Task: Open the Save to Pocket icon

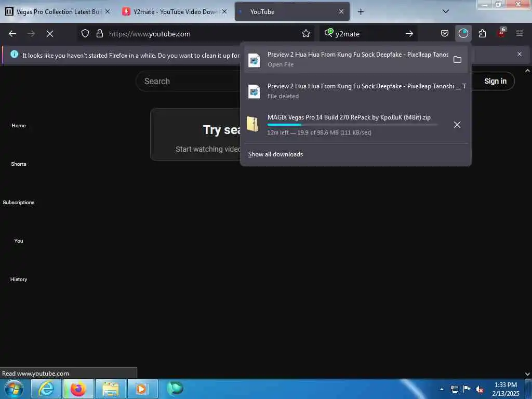Action: pyautogui.click(x=445, y=33)
